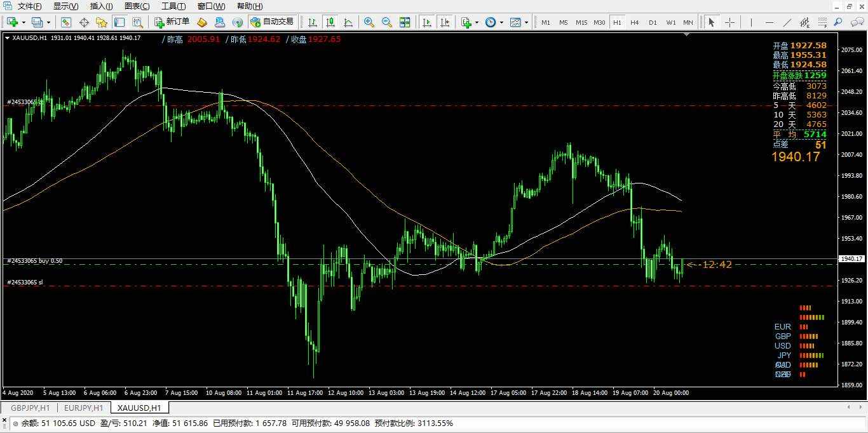Tile chart windows with the grid icon

[x=405, y=22]
